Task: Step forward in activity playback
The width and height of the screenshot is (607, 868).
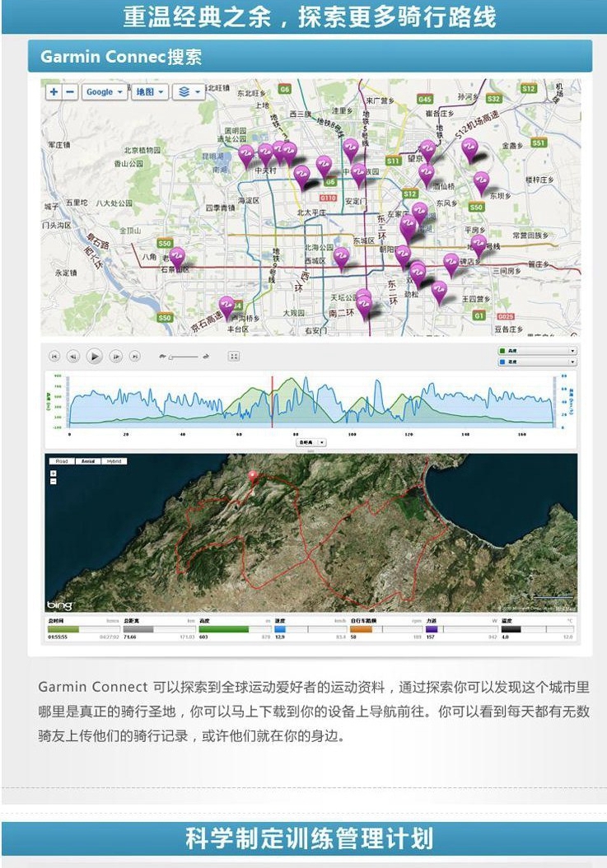Action: [x=115, y=357]
